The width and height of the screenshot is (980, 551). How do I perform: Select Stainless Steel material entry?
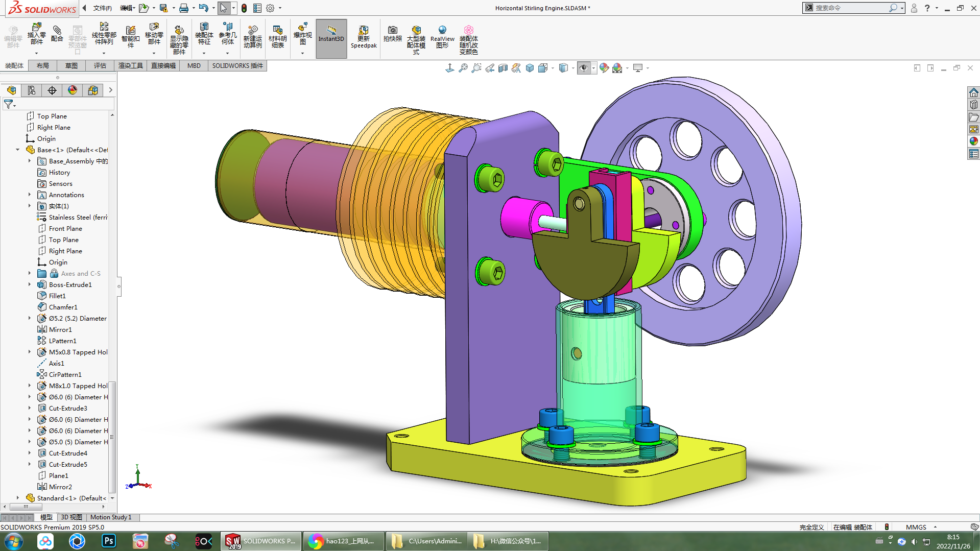click(x=73, y=218)
